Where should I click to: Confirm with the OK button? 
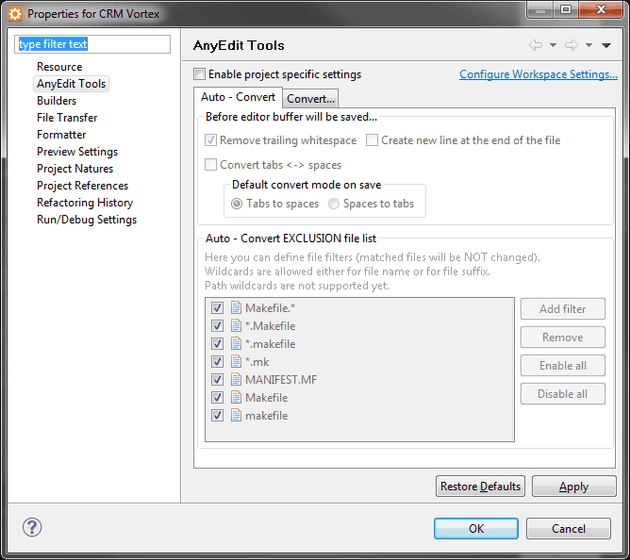476,529
